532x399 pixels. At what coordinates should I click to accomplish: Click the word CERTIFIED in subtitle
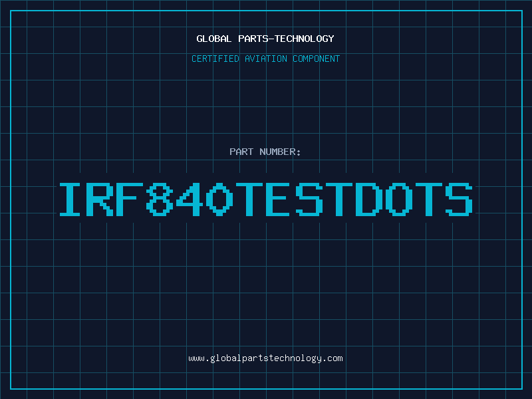point(215,59)
